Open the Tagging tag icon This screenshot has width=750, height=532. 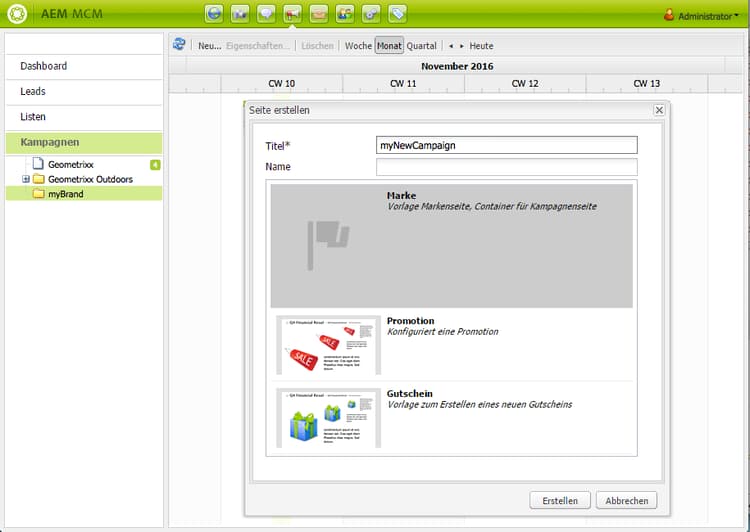[x=397, y=13]
